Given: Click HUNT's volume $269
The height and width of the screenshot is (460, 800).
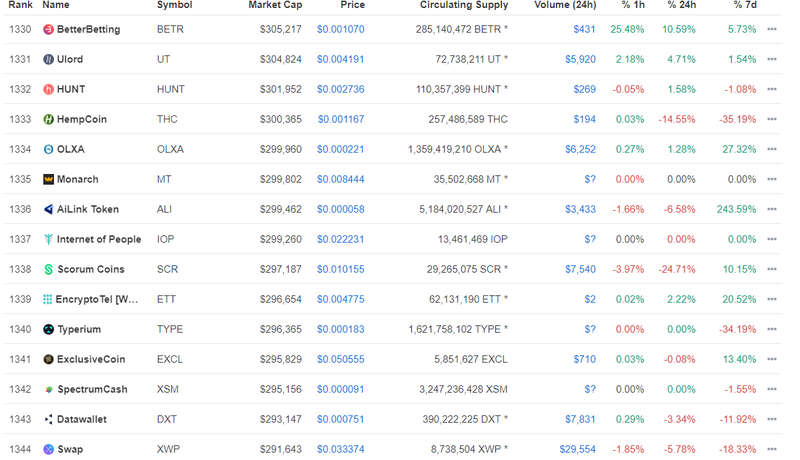Looking at the screenshot, I should 585,90.
